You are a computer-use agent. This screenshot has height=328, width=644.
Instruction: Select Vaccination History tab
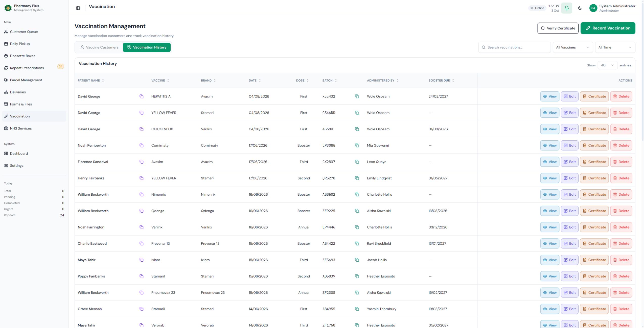tap(147, 47)
